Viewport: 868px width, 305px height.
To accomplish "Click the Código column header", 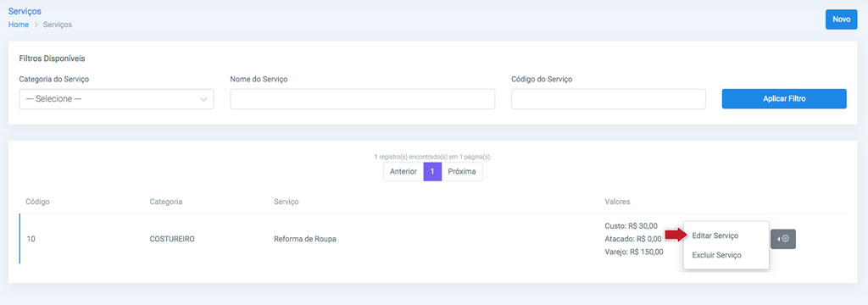I will [x=37, y=202].
